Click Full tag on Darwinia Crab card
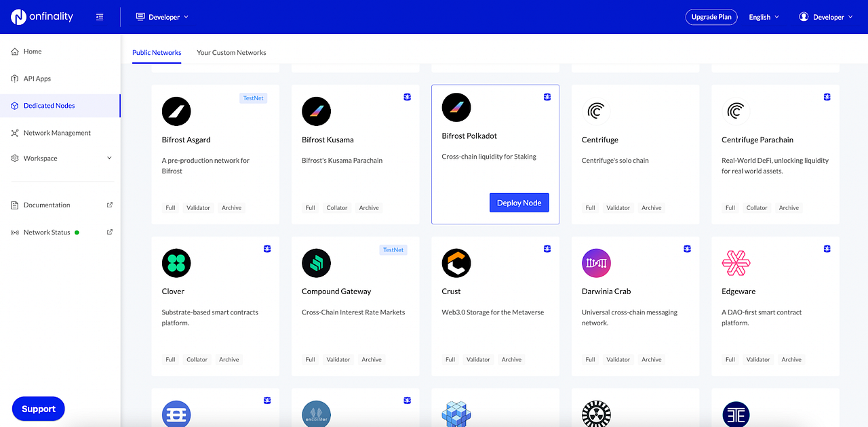The height and width of the screenshot is (427, 868). click(x=591, y=360)
